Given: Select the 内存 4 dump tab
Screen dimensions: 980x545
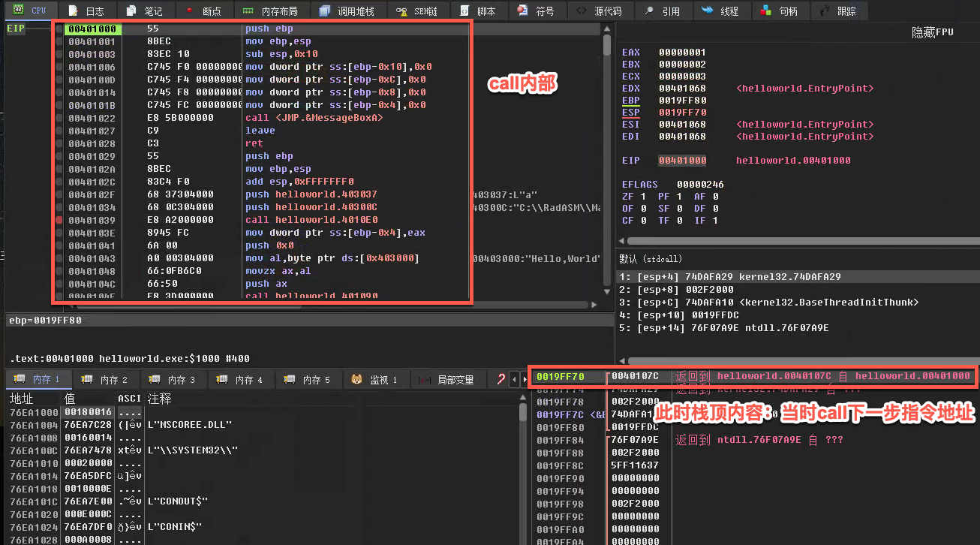Looking at the screenshot, I should coord(240,380).
